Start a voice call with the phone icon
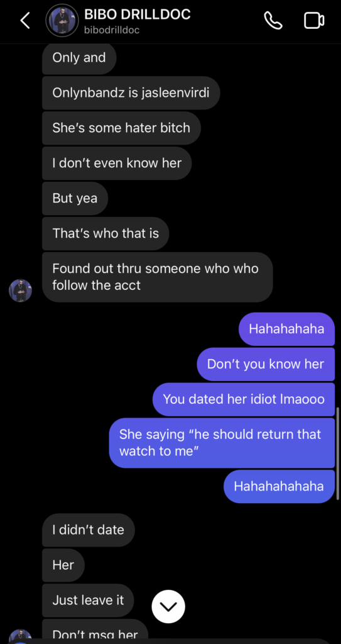Image resolution: width=341 pixels, height=644 pixels. (273, 20)
